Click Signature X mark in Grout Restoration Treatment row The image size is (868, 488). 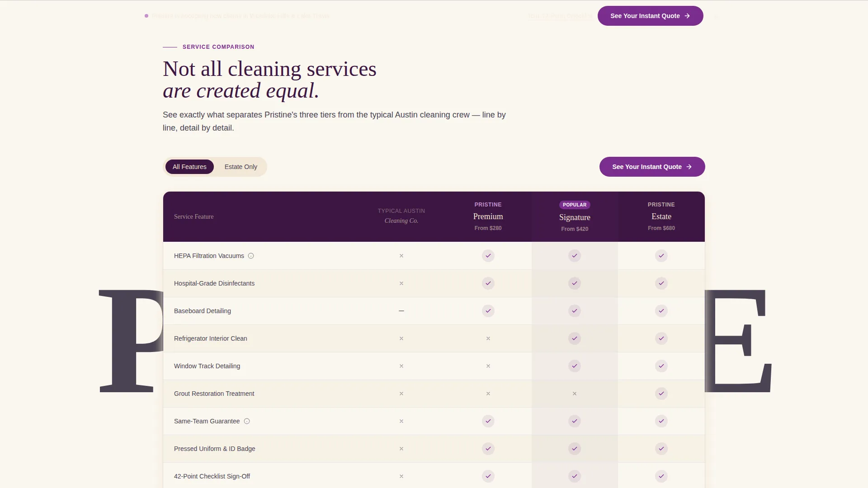point(575,394)
